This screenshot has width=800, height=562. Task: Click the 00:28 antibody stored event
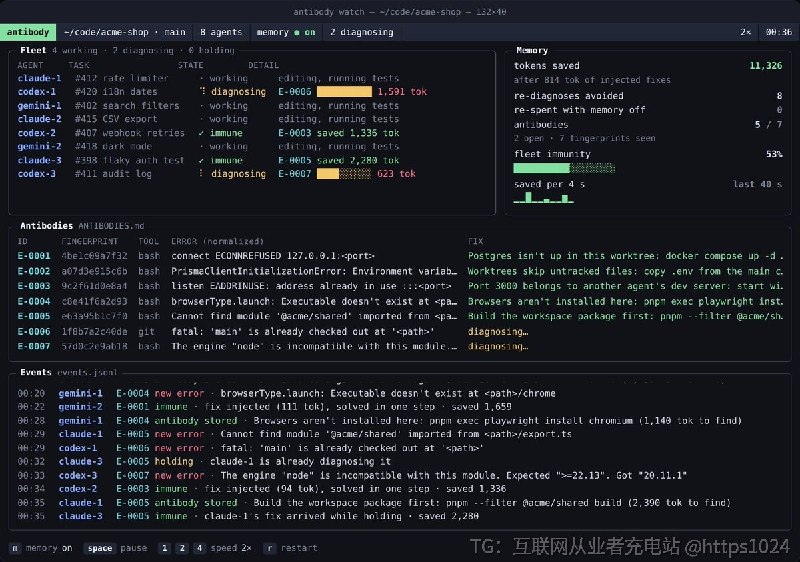click(380, 421)
